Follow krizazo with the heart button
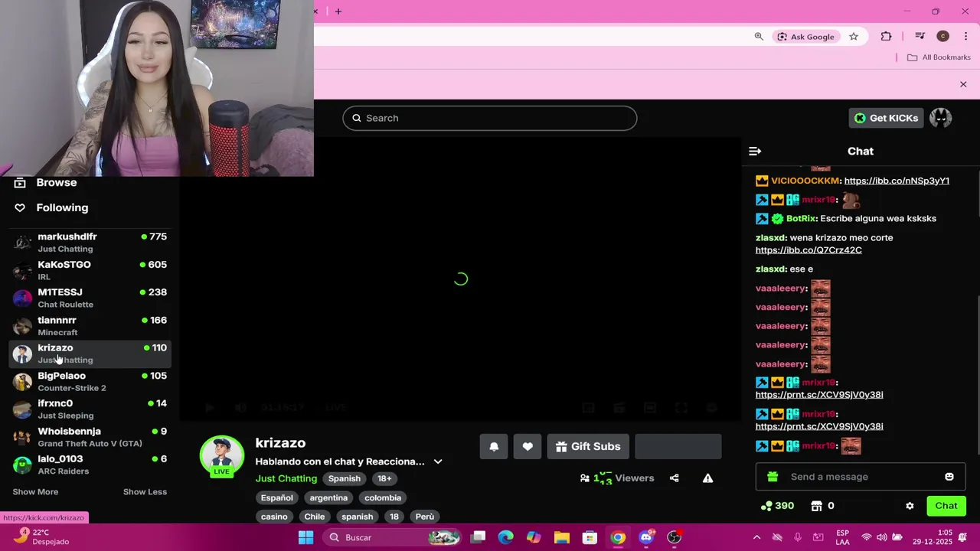The width and height of the screenshot is (980, 551). (x=528, y=447)
